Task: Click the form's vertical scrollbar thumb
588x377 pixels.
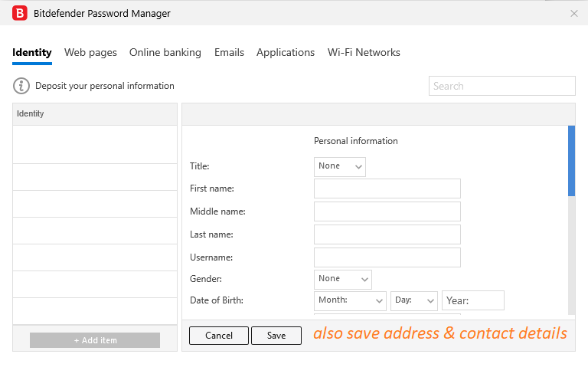Action: [571, 161]
